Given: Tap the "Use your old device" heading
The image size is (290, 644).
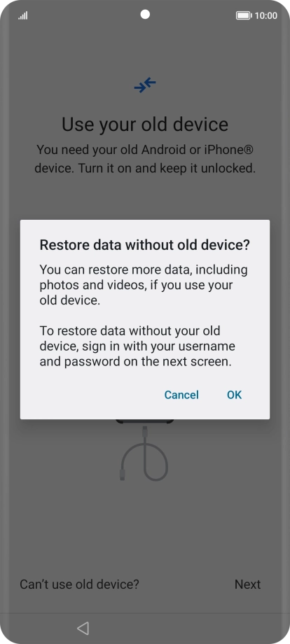Looking at the screenshot, I should click(145, 125).
